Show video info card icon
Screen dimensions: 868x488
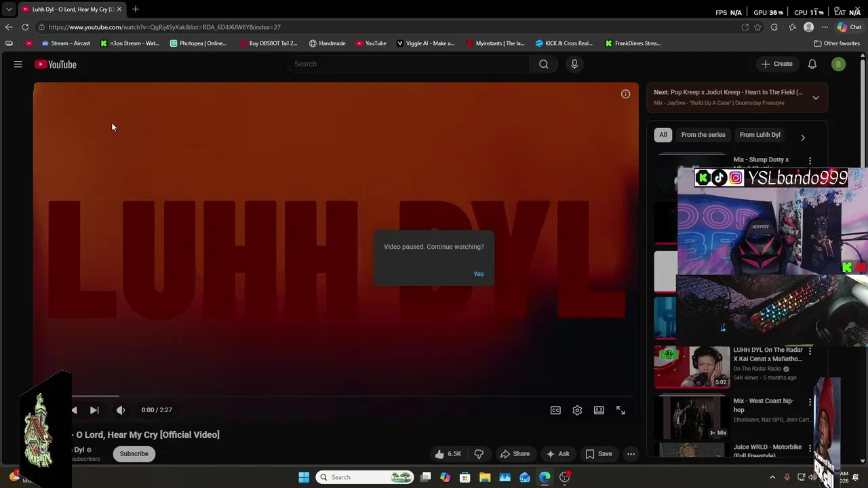click(625, 94)
